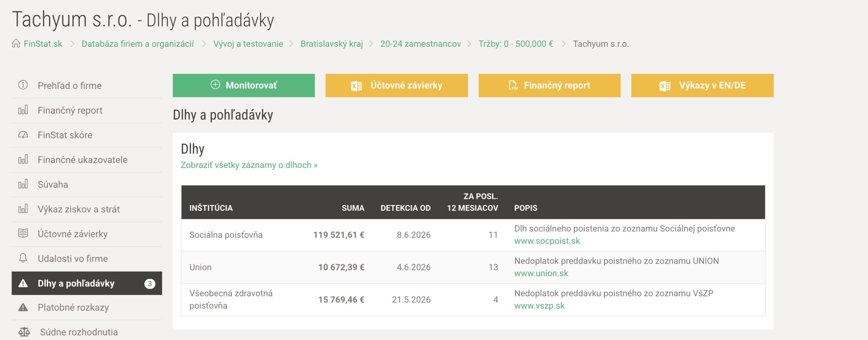Click the detection date 21.5.2026
The image size is (868, 340).
point(411,300)
